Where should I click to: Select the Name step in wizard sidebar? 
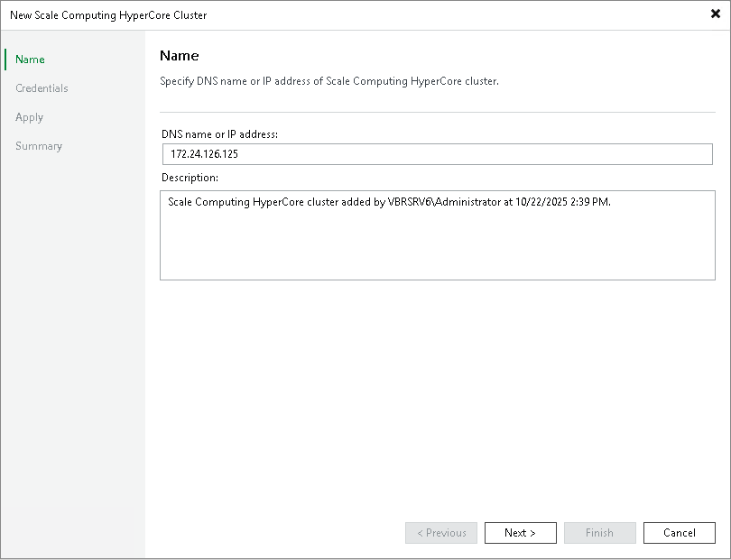[30, 60]
